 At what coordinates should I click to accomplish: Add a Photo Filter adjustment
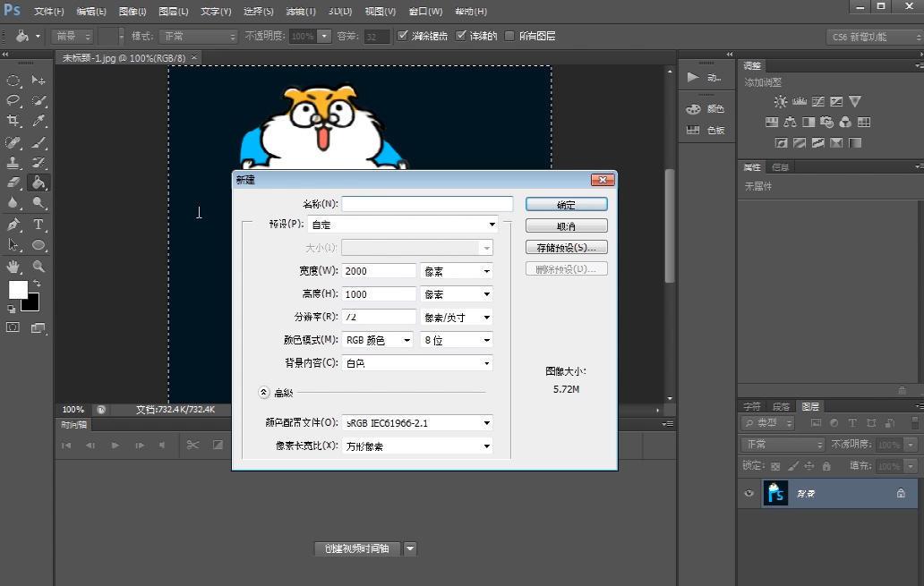click(x=827, y=122)
